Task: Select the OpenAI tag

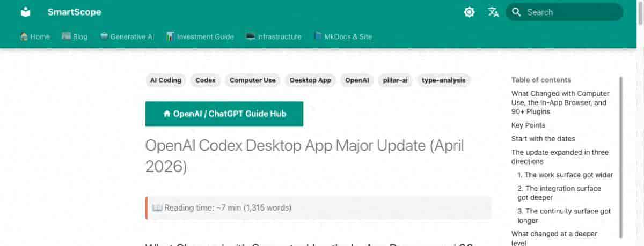Action: [357, 80]
